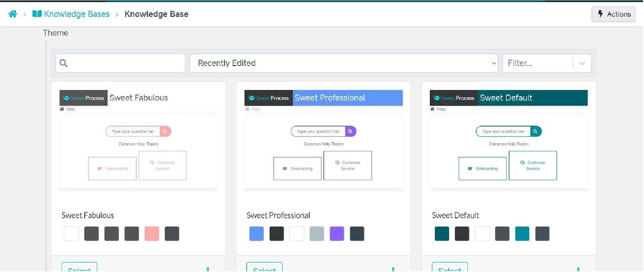Click Onboarding tile in Sweet Professional preview
This screenshot has width=644, height=272.
(x=297, y=169)
